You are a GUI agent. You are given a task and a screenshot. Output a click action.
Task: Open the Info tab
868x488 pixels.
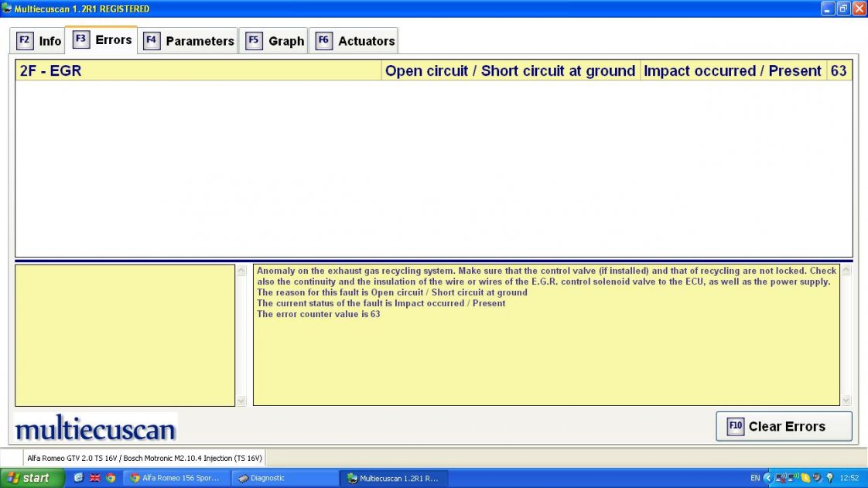click(39, 41)
